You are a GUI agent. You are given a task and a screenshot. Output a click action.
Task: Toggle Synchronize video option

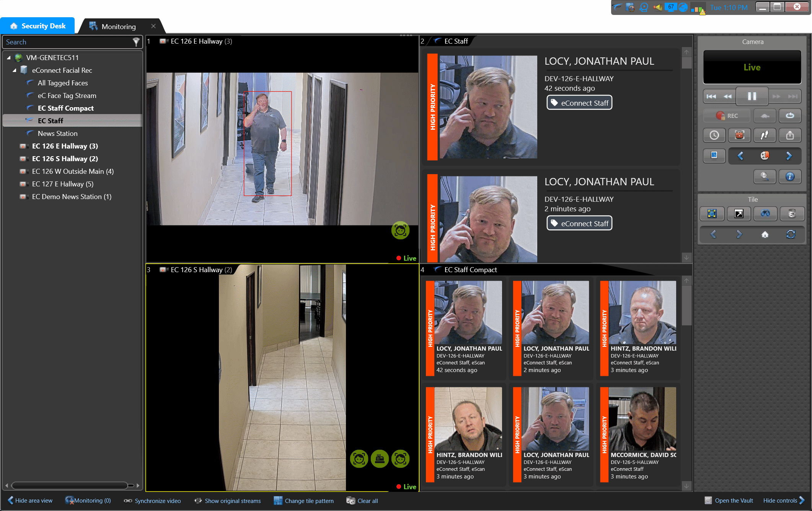click(153, 501)
